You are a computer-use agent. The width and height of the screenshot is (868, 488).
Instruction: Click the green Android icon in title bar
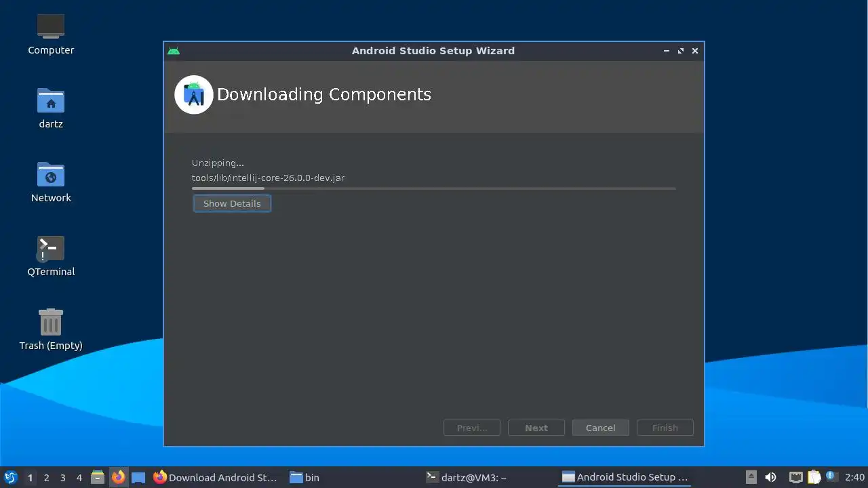pos(174,51)
